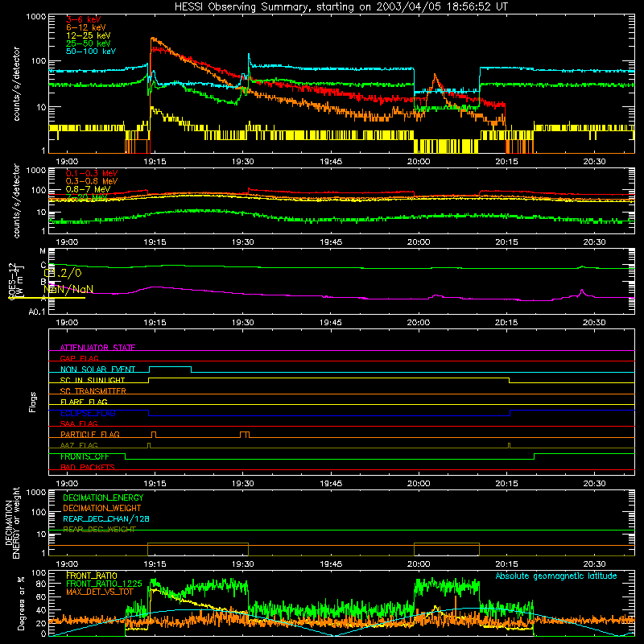The width and height of the screenshot is (644, 644).
Task: Select the ATTENUATOR_STATE flag label
Action: tap(97, 348)
